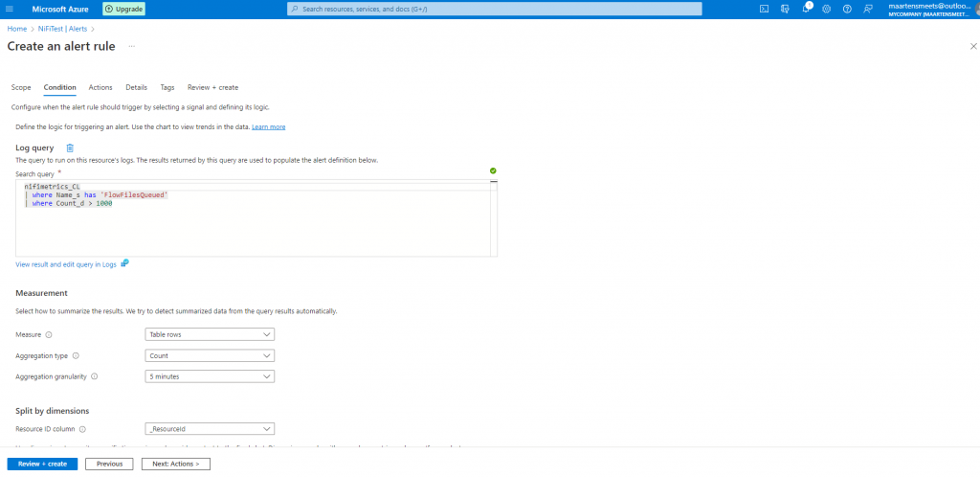
Task: Open the Directories and subscriptions filter
Action: (785, 9)
